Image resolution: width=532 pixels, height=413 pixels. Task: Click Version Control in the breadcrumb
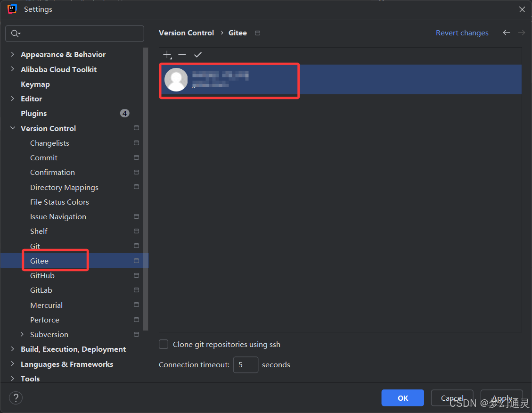coord(186,33)
